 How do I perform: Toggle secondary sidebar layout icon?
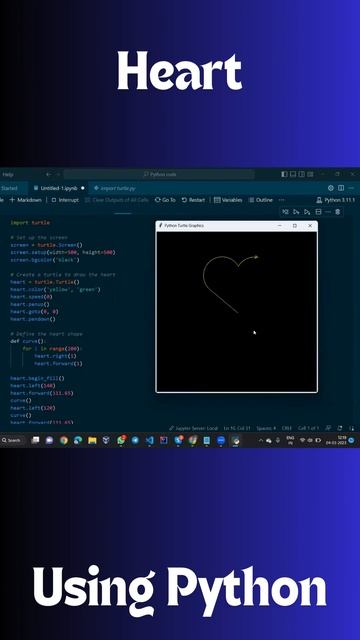(302, 174)
